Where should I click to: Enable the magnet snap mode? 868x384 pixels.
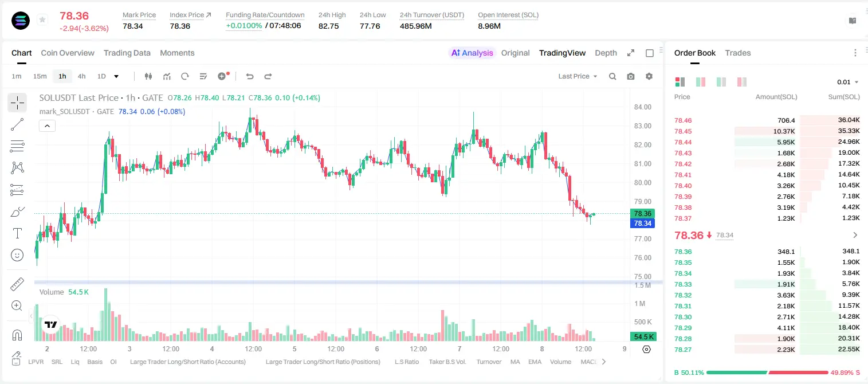tap(17, 335)
